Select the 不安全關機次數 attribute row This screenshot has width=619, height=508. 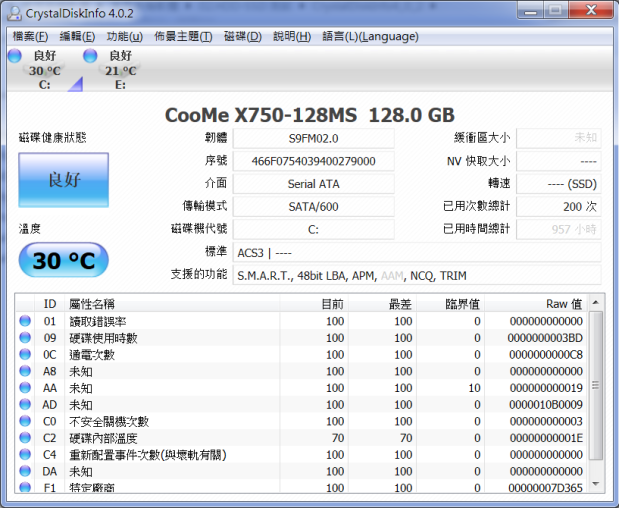coord(302,421)
